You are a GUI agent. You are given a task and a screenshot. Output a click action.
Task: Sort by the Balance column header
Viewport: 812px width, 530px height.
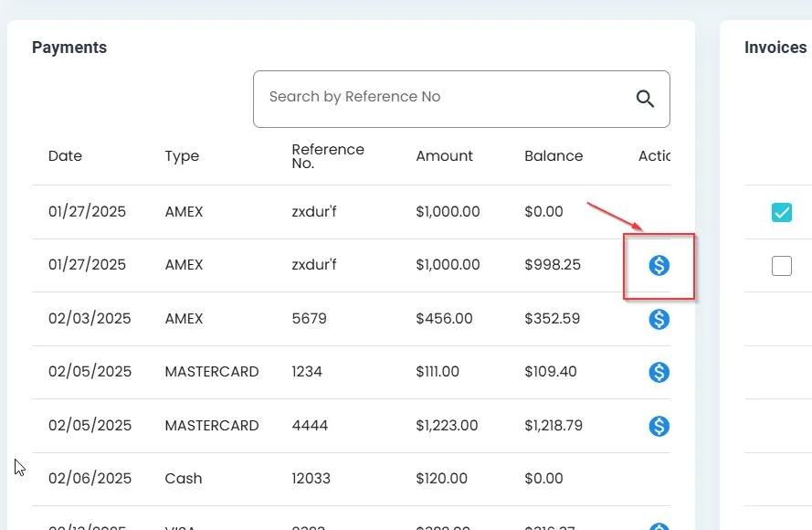click(554, 156)
